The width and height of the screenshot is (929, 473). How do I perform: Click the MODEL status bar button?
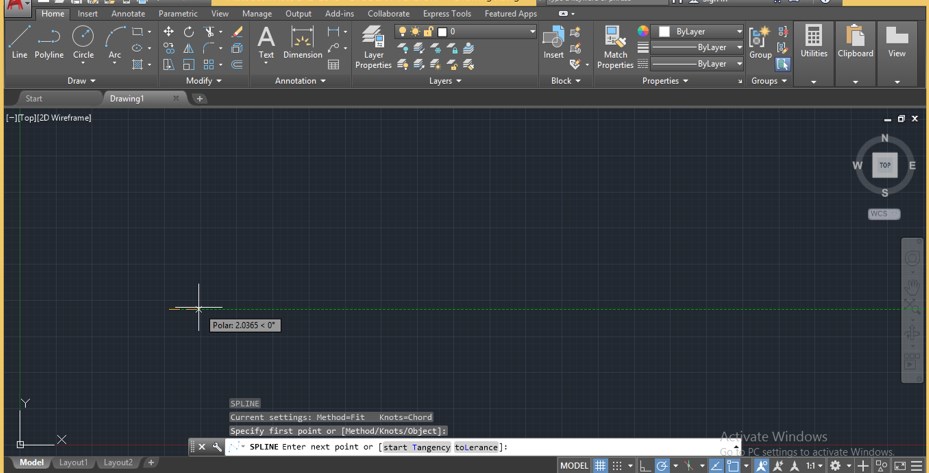(x=574, y=466)
